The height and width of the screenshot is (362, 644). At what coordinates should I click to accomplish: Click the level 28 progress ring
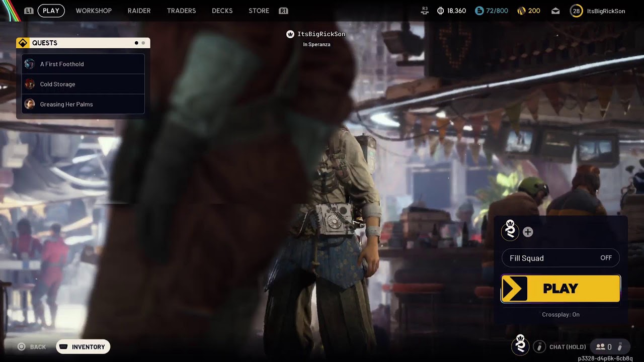point(576,11)
